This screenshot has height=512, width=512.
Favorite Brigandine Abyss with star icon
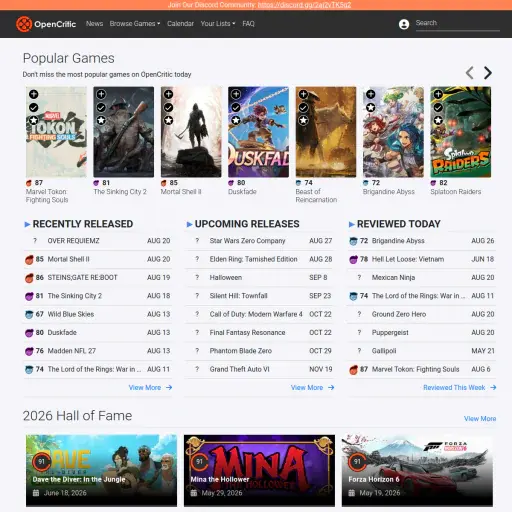[370, 107]
